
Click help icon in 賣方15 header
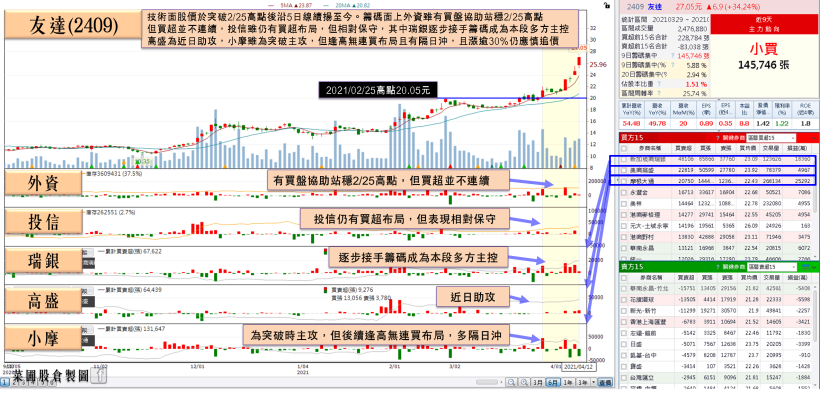718,267
